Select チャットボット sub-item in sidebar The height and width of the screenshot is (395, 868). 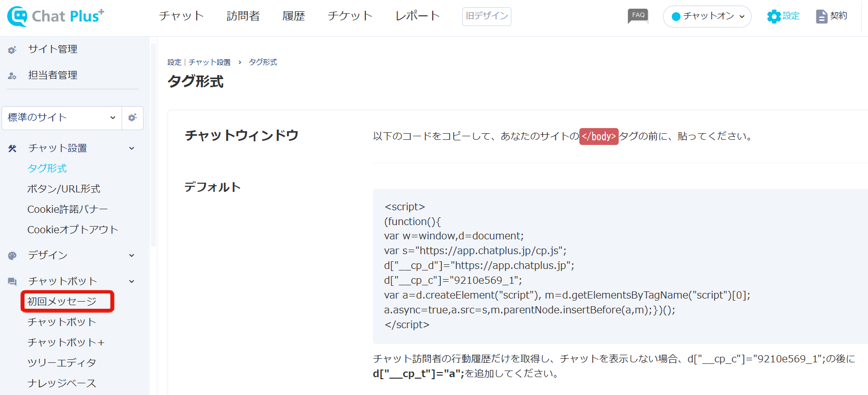[x=62, y=322]
